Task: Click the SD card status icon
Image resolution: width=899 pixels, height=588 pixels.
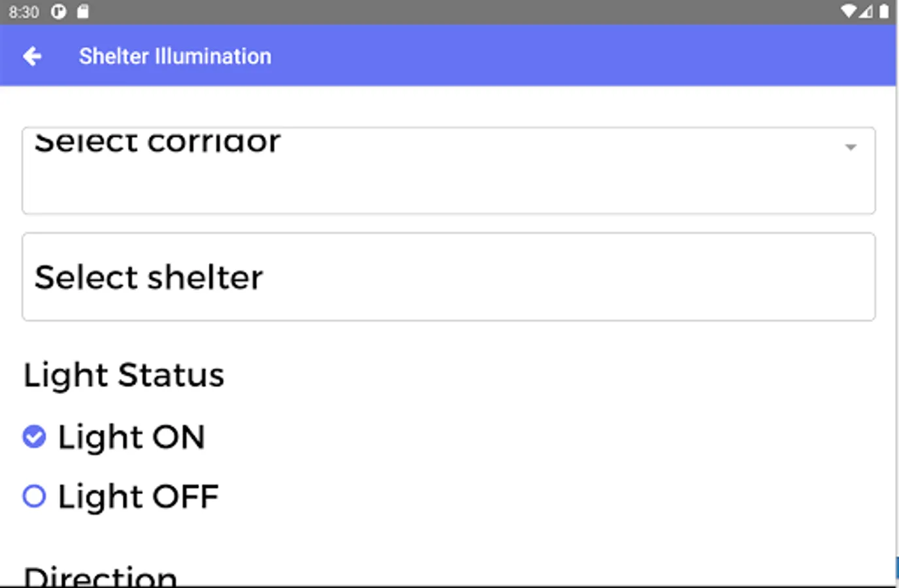Action: pyautogui.click(x=82, y=12)
